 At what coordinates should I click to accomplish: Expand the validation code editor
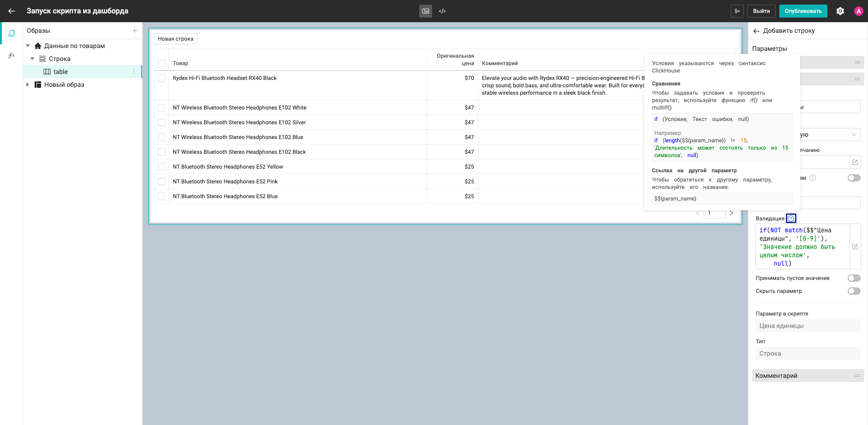click(x=855, y=247)
